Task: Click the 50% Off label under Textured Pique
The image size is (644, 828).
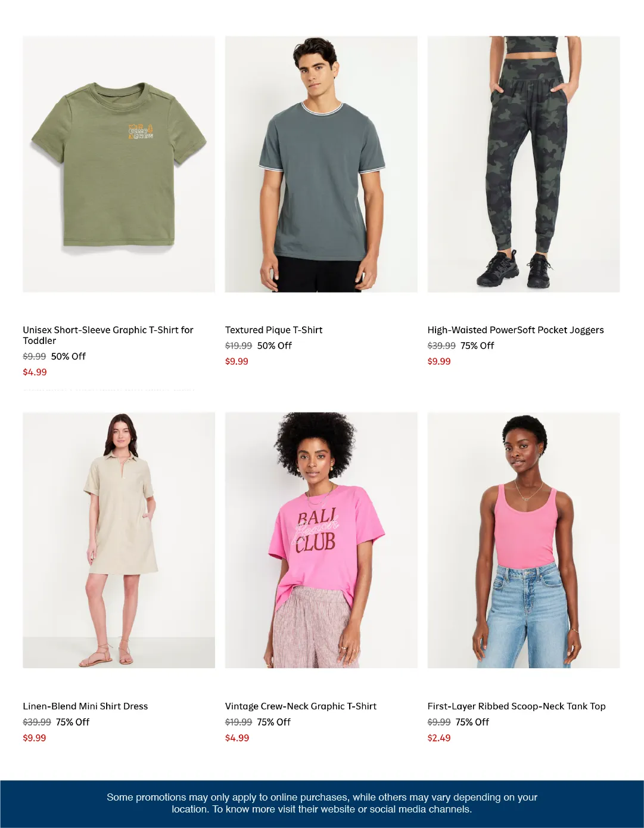Action: 275,346
